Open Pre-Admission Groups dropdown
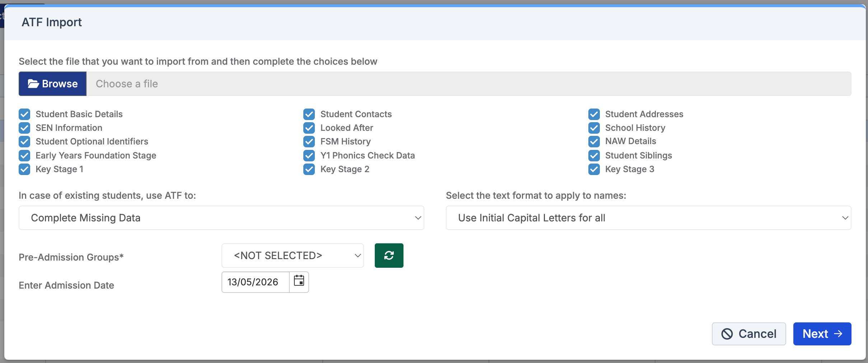Viewport: 868px width, 363px height. (x=293, y=256)
